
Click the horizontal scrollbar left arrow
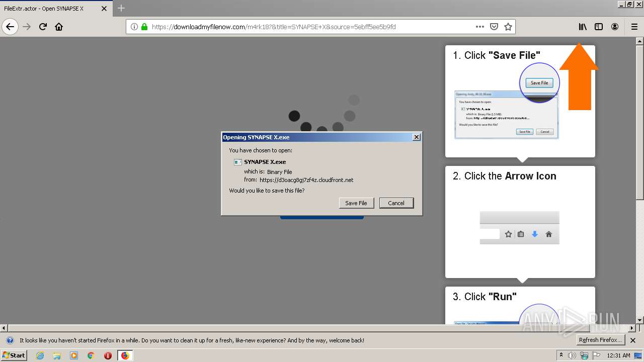coord(4,328)
